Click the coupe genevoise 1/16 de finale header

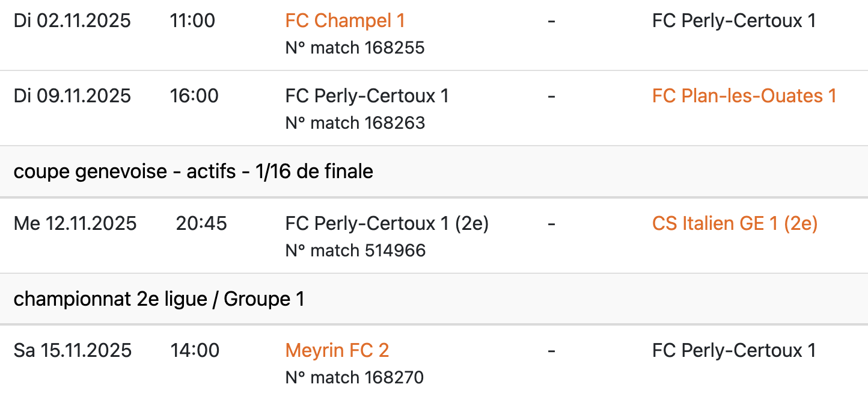(x=193, y=172)
